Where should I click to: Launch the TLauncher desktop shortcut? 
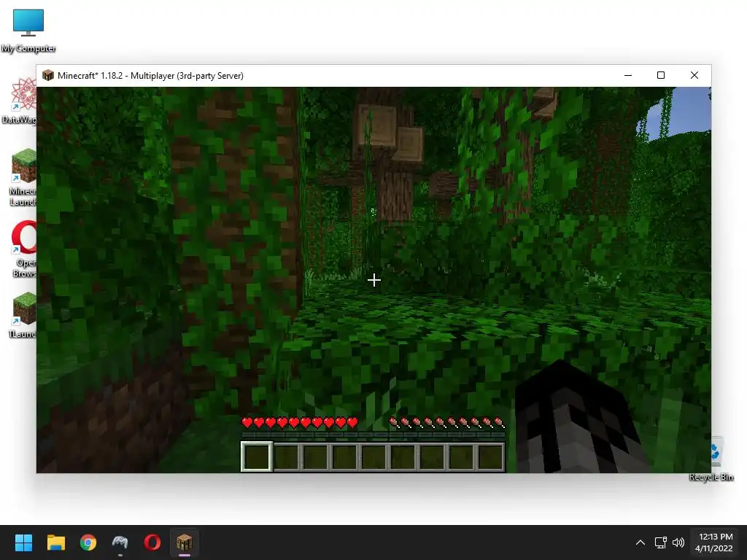point(23,315)
